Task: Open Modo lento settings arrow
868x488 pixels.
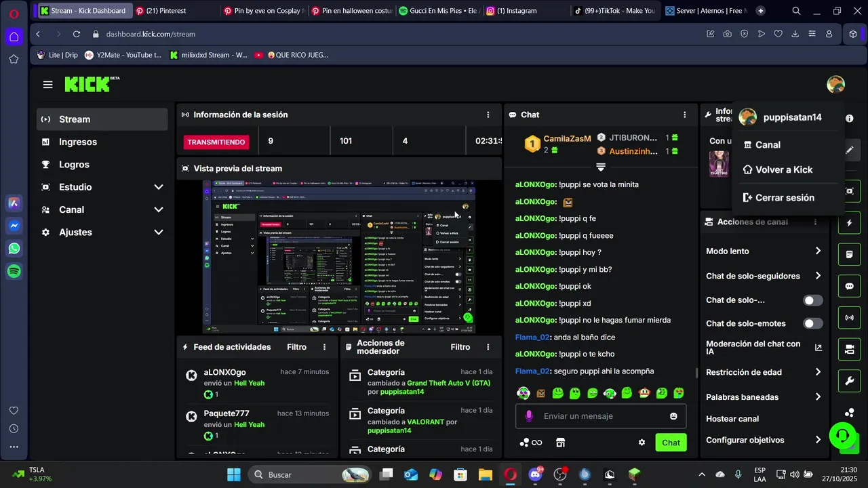Action: (818, 251)
